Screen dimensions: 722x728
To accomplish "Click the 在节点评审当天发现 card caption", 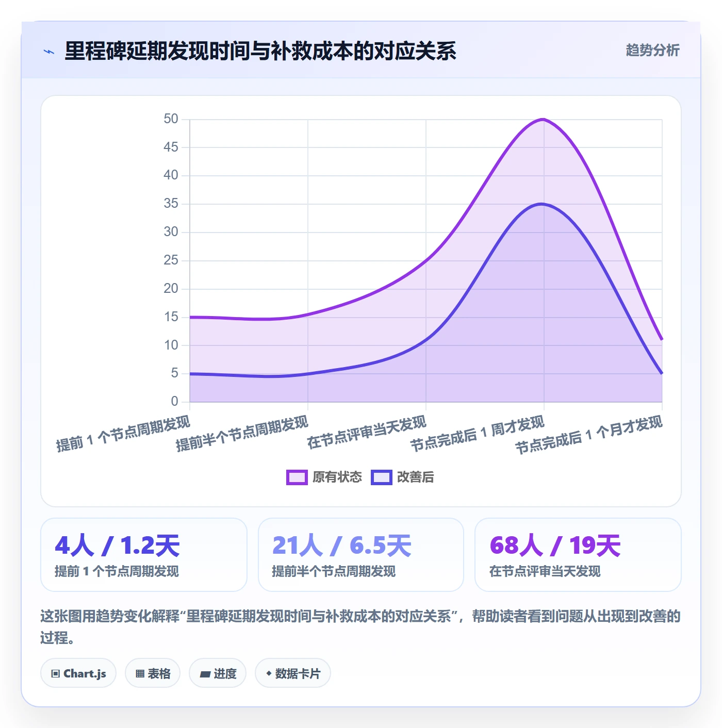I will [545, 571].
